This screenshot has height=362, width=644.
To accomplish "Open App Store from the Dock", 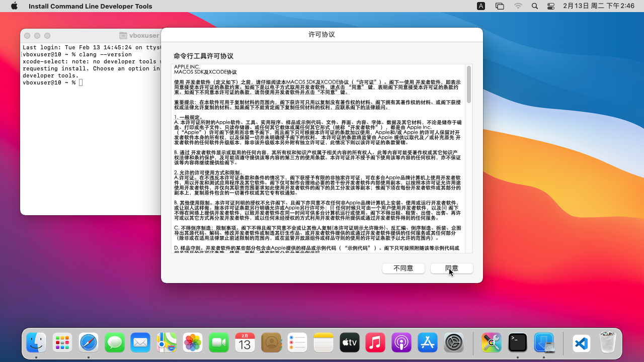I will click(x=428, y=343).
